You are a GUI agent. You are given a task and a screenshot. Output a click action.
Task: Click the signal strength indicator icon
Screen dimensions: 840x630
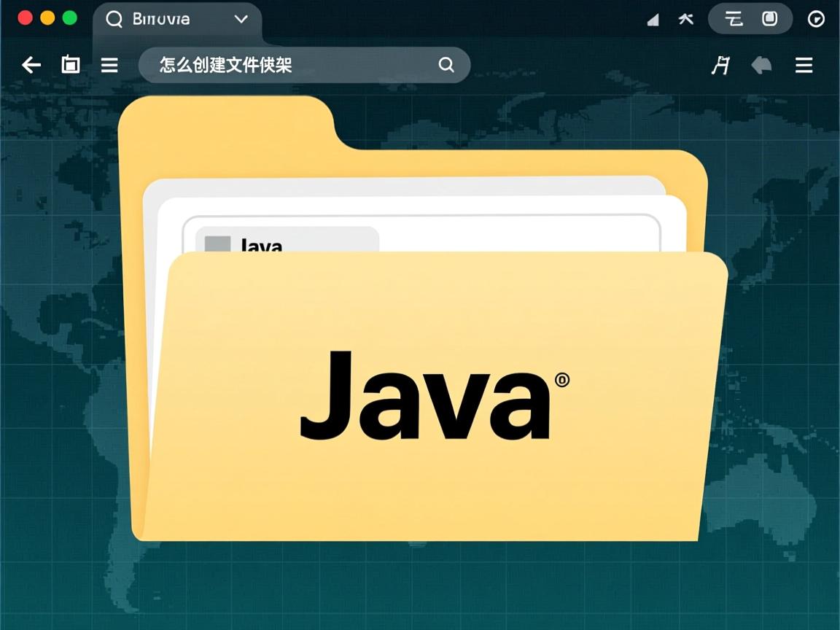pos(653,20)
